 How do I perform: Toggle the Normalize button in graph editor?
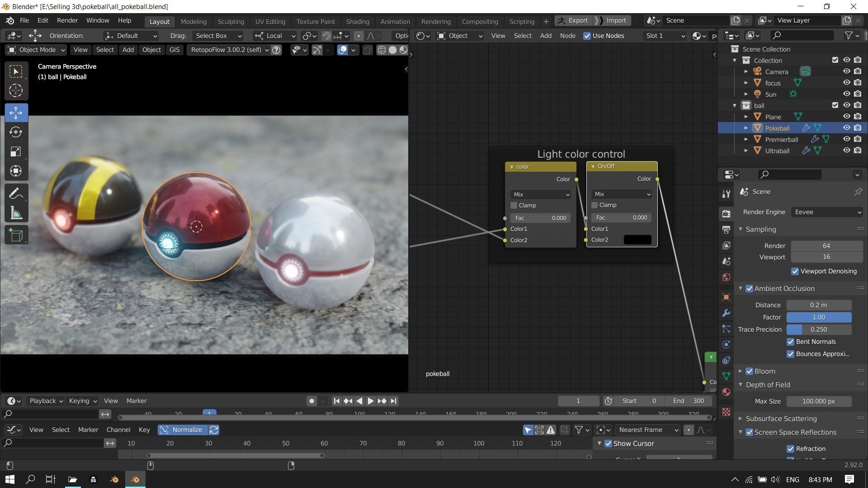(x=182, y=430)
